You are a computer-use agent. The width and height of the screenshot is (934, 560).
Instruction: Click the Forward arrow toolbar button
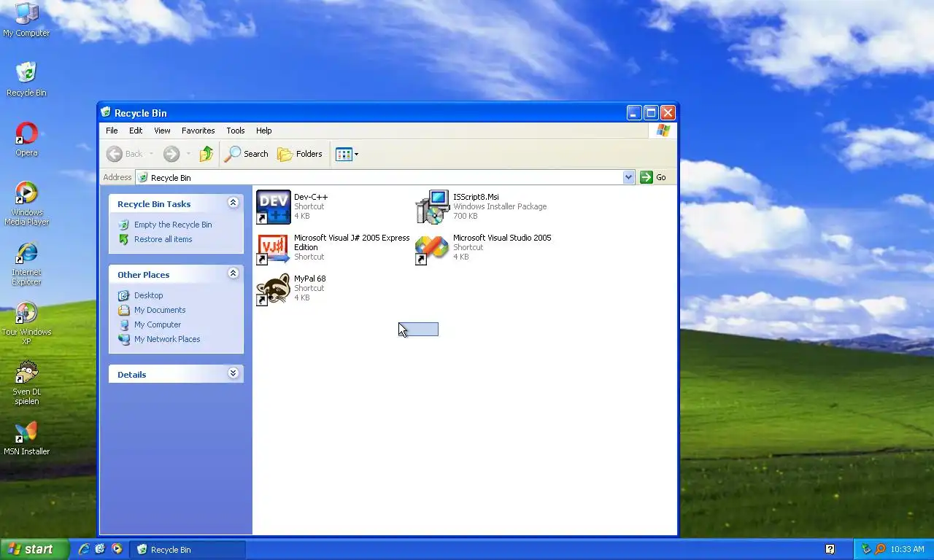tap(171, 154)
